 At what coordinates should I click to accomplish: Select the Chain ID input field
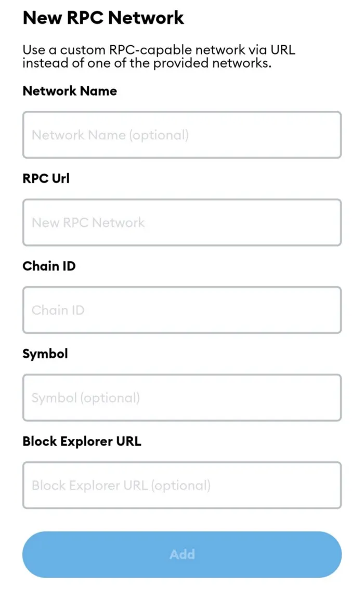(x=182, y=310)
